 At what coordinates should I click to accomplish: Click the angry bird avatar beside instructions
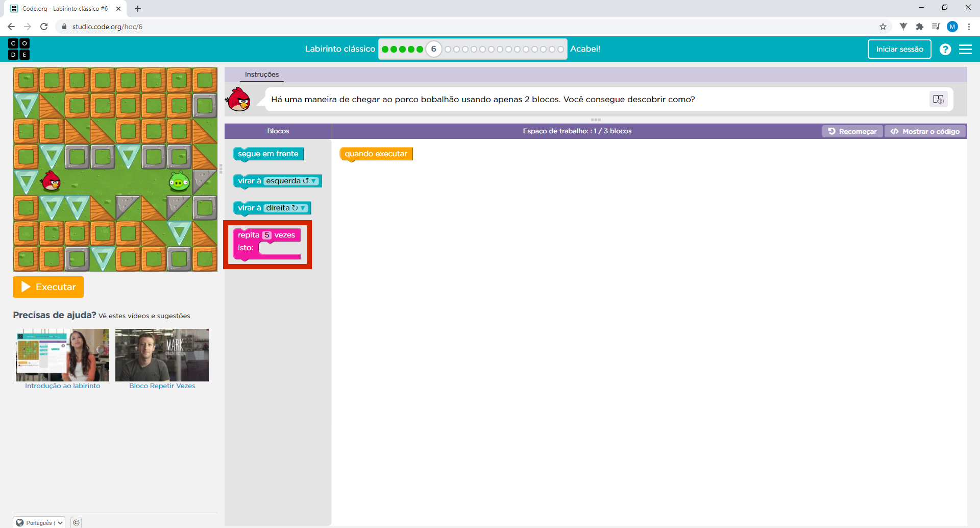click(238, 99)
